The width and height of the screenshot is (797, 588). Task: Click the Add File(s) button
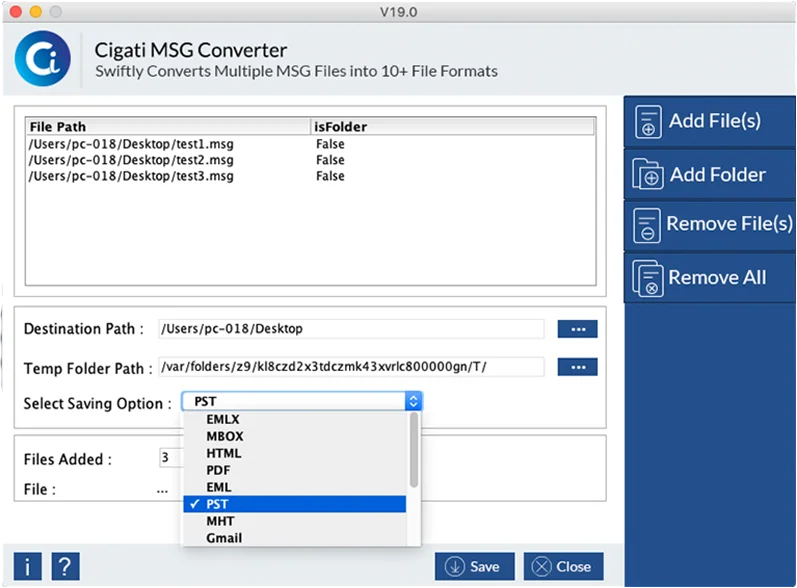pyautogui.click(x=710, y=121)
